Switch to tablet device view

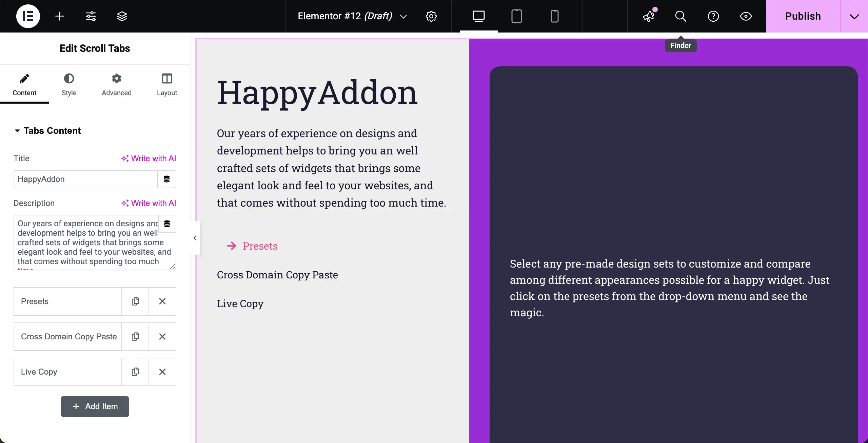[516, 16]
